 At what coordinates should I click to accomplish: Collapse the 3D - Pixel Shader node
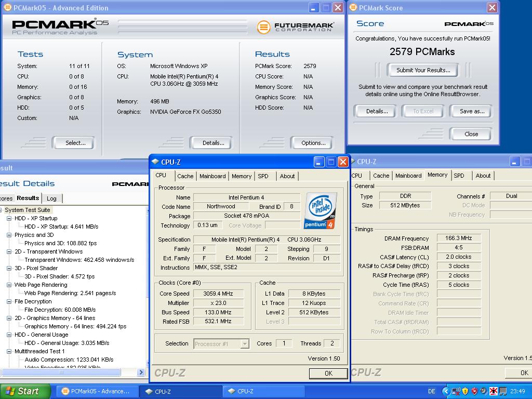coord(9,268)
